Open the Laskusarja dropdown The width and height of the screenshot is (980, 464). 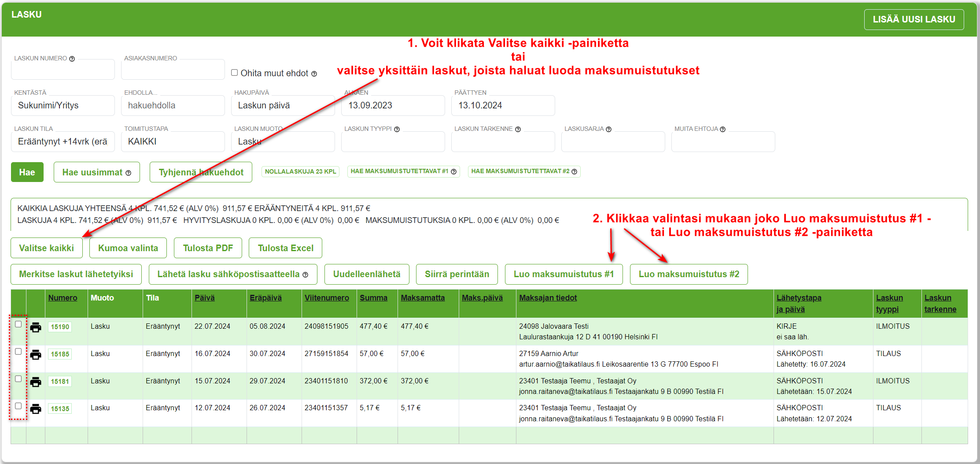coord(613,142)
